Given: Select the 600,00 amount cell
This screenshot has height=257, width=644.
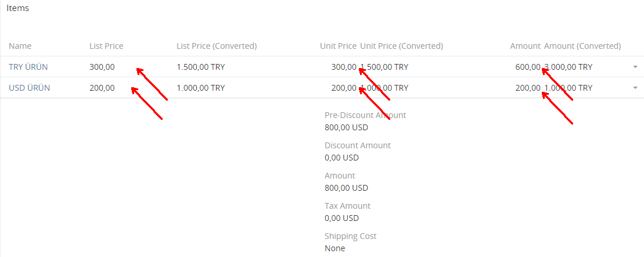Looking at the screenshot, I should tap(527, 67).
